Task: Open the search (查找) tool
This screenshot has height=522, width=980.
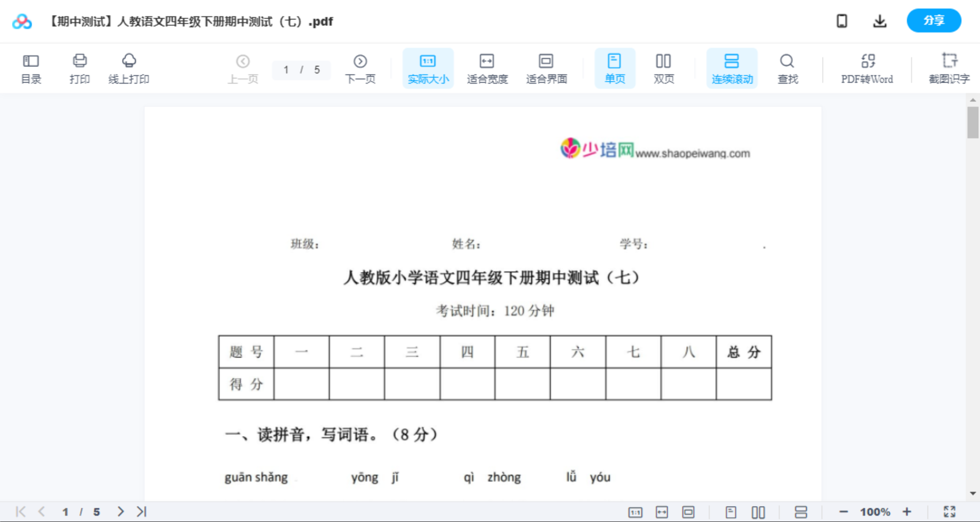Action: click(x=787, y=68)
